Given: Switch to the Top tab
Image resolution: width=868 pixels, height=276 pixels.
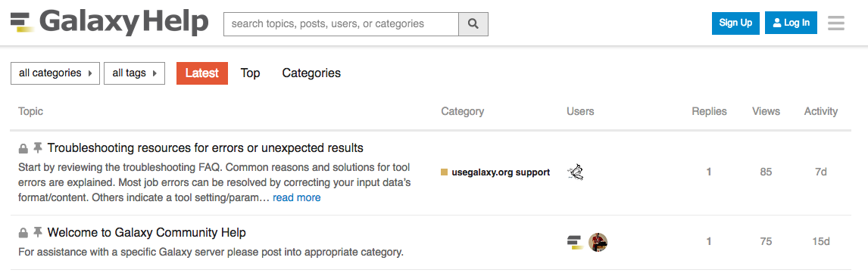Looking at the screenshot, I should [250, 73].
